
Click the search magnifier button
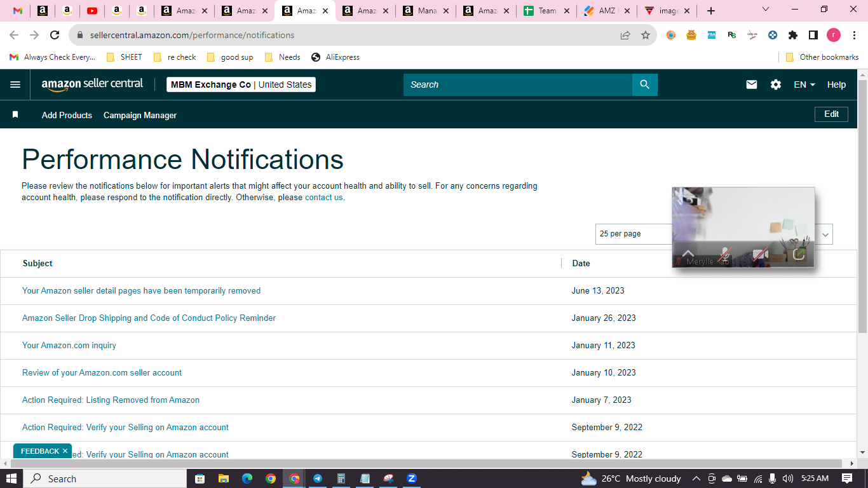645,85
